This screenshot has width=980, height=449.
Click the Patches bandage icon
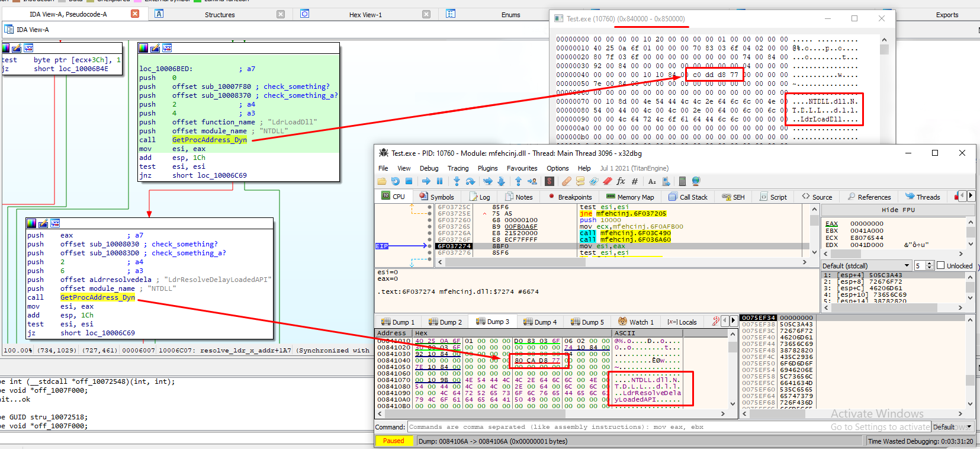pyautogui.click(x=567, y=181)
